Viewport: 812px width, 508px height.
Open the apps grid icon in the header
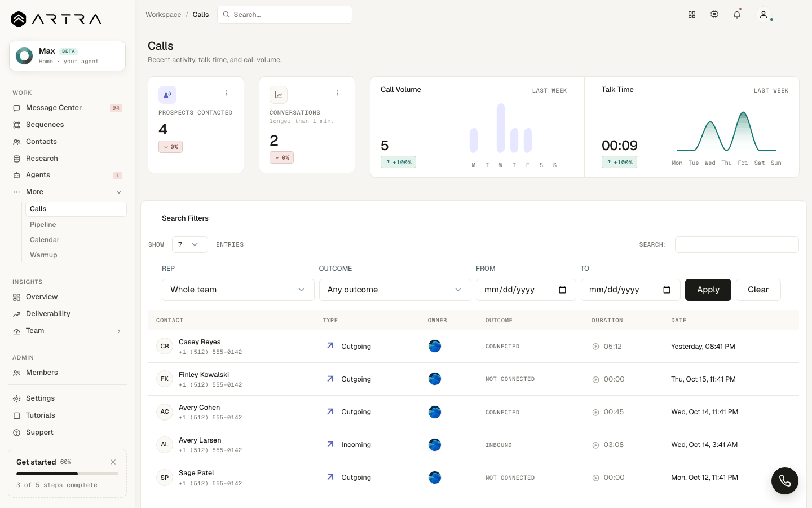click(x=692, y=15)
